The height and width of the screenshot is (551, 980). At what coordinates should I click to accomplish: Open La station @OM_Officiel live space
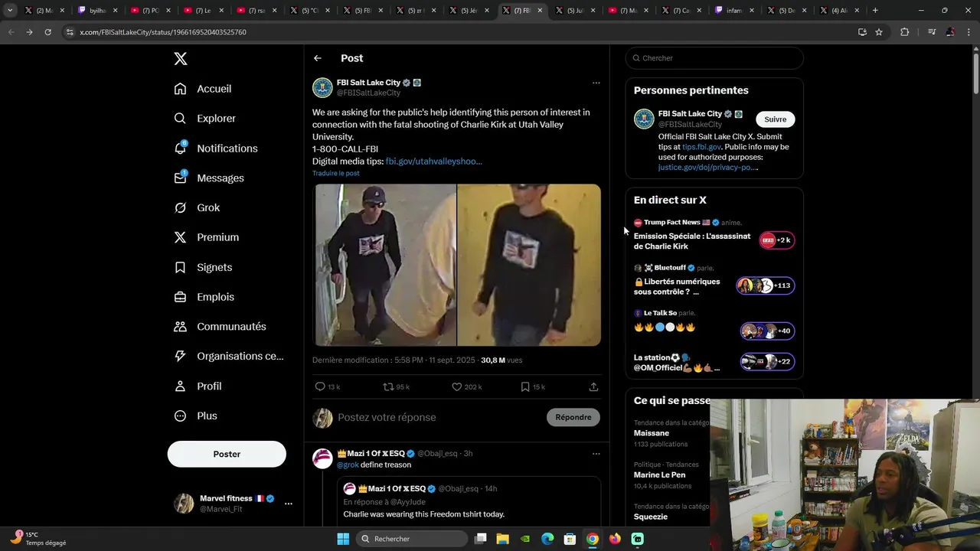(714, 362)
